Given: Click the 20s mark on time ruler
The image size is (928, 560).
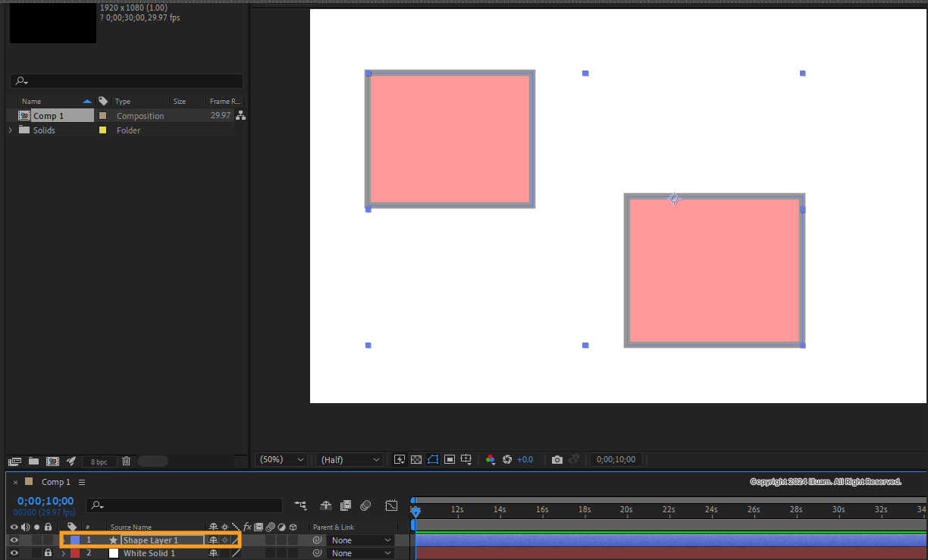Looking at the screenshot, I should [x=626, y=510].
